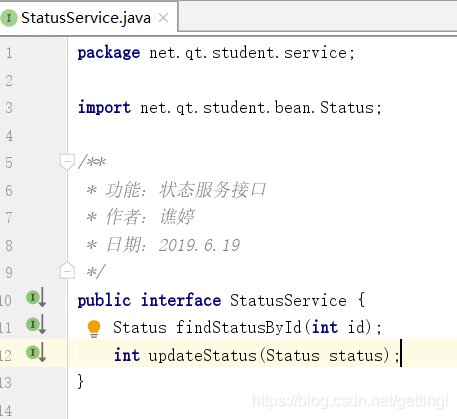This screenshot has width=457, height=419.
Task: Click line number 6 in gutter
Action: [9, 190]
